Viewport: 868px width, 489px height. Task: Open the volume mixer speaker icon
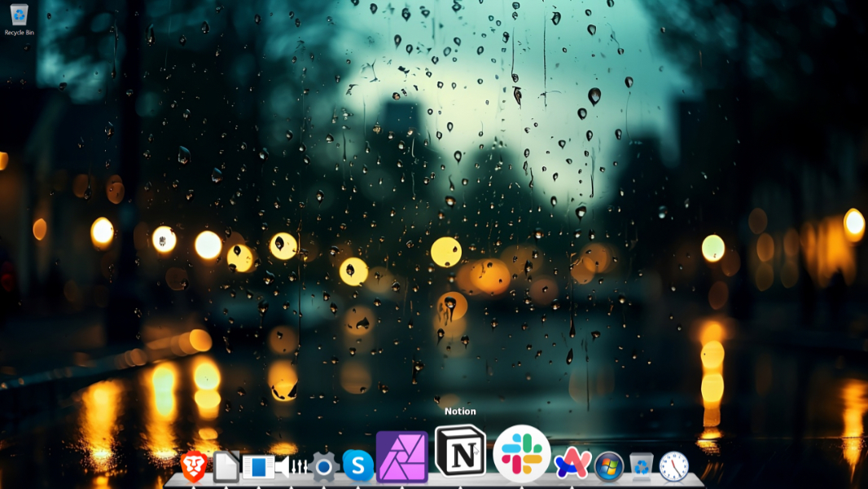tap(291, 465)
